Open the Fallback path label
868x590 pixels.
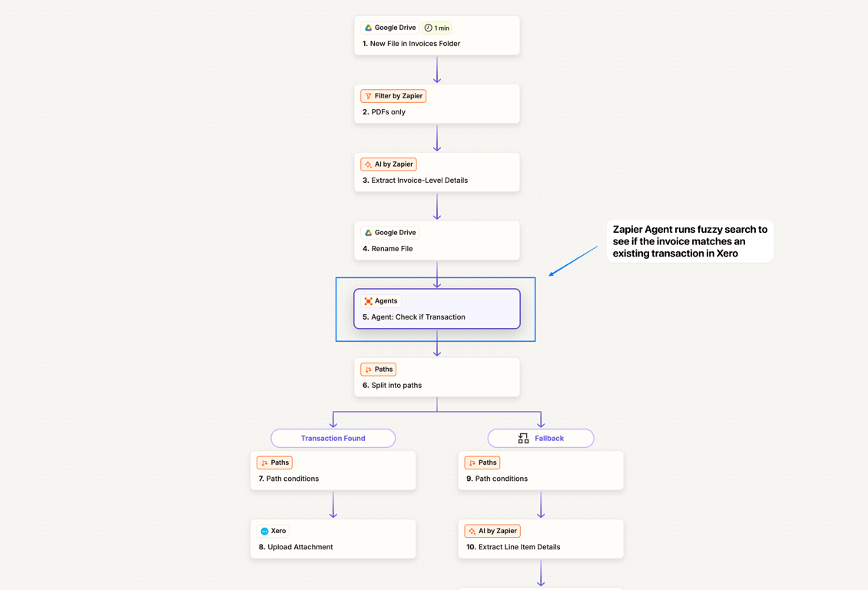pos(541,439)
